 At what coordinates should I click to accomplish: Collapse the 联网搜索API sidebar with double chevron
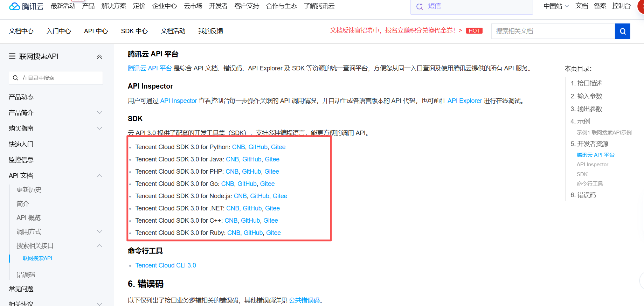99,57
